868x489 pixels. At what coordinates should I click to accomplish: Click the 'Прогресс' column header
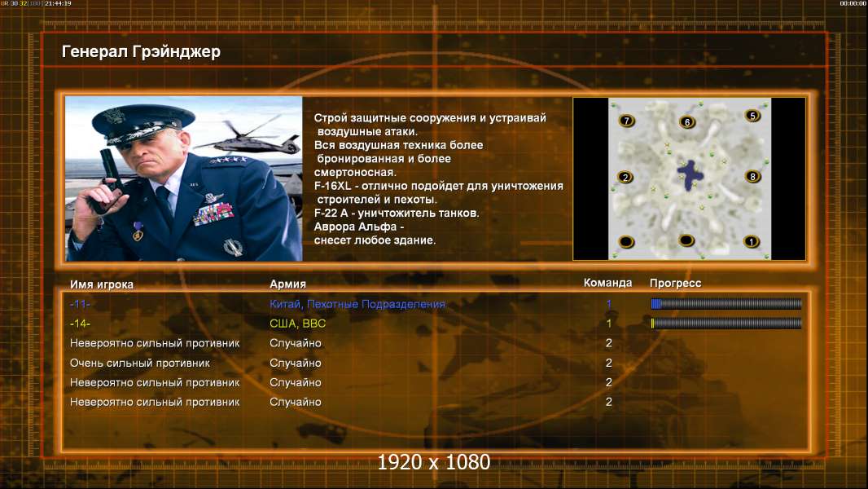point(675,284)
